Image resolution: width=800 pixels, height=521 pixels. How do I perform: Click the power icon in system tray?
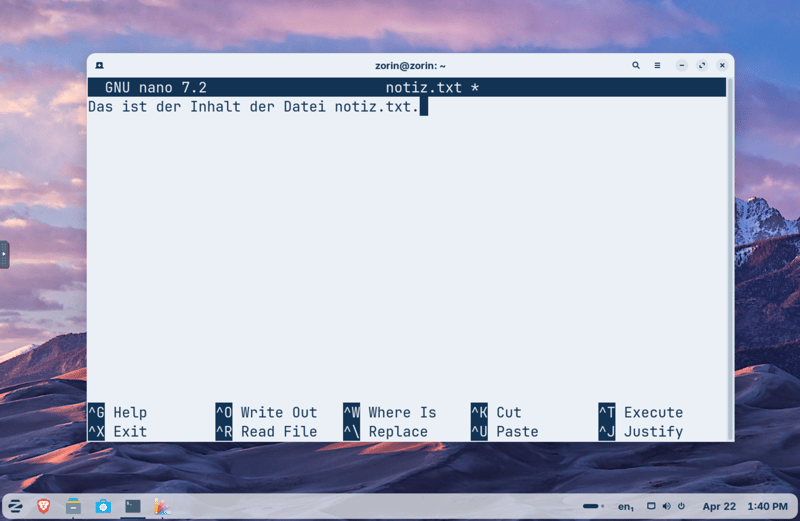point(681,506)
